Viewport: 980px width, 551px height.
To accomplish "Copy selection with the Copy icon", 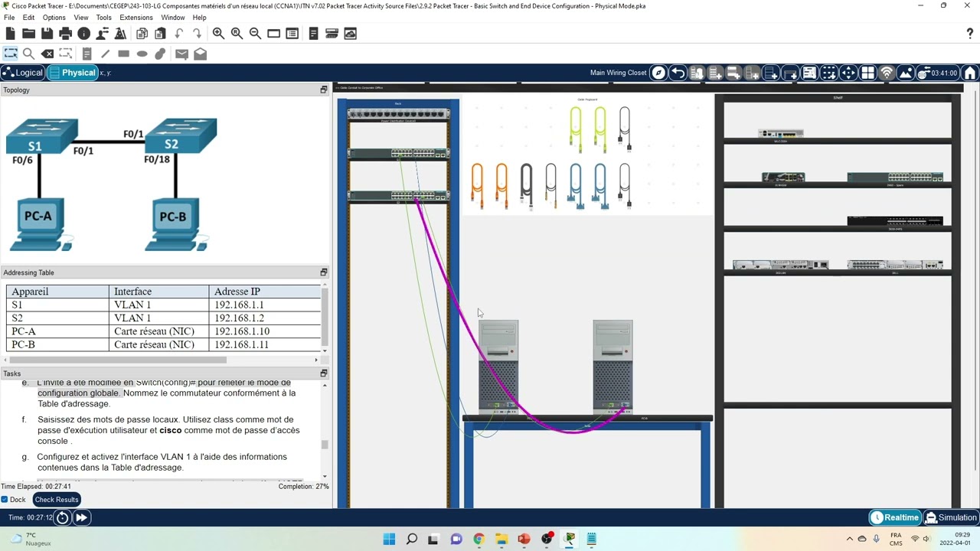I will (x=142, y=34).
